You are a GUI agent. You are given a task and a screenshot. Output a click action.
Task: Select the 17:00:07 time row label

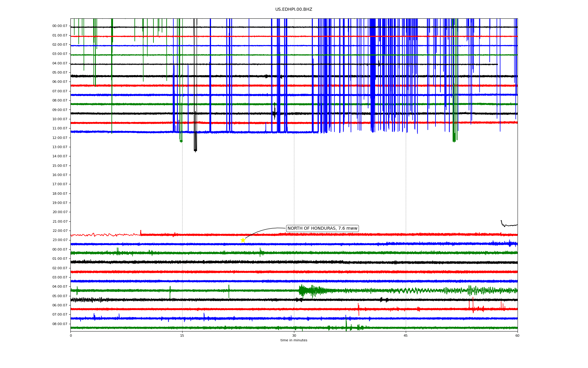pos(60,184)
